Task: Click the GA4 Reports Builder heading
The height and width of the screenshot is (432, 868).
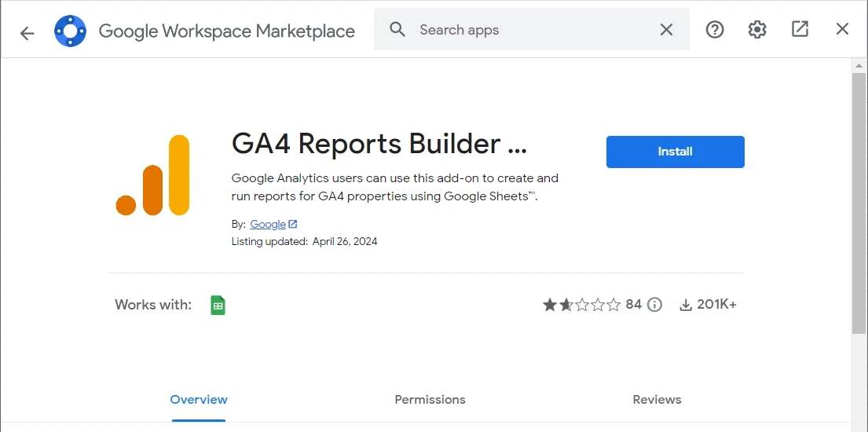Action: click(379, 144)
